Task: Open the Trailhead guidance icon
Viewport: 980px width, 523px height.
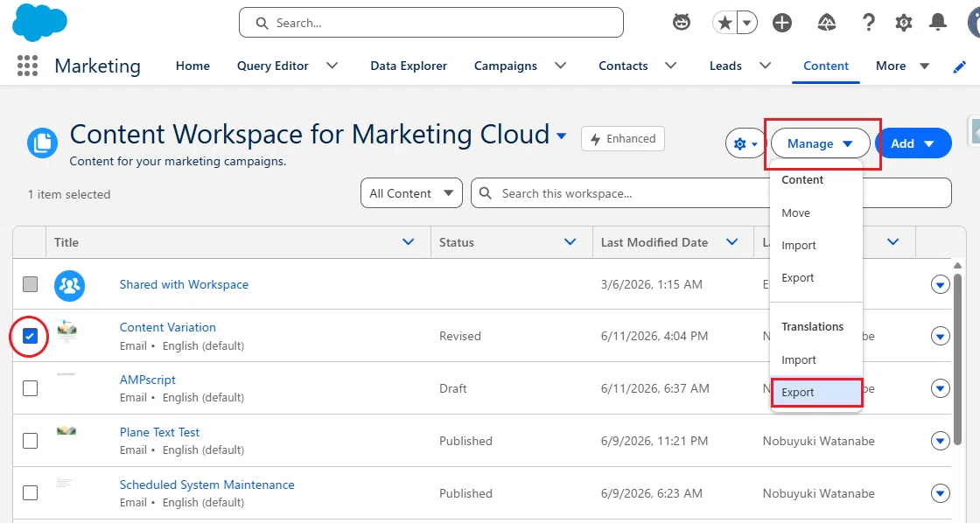Action: coord(827,23)
